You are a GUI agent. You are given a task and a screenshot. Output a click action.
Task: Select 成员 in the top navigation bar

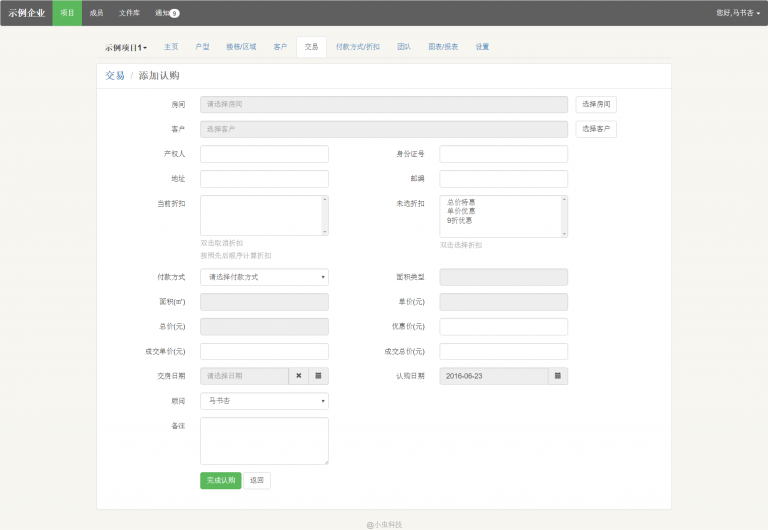pos(96,13)
